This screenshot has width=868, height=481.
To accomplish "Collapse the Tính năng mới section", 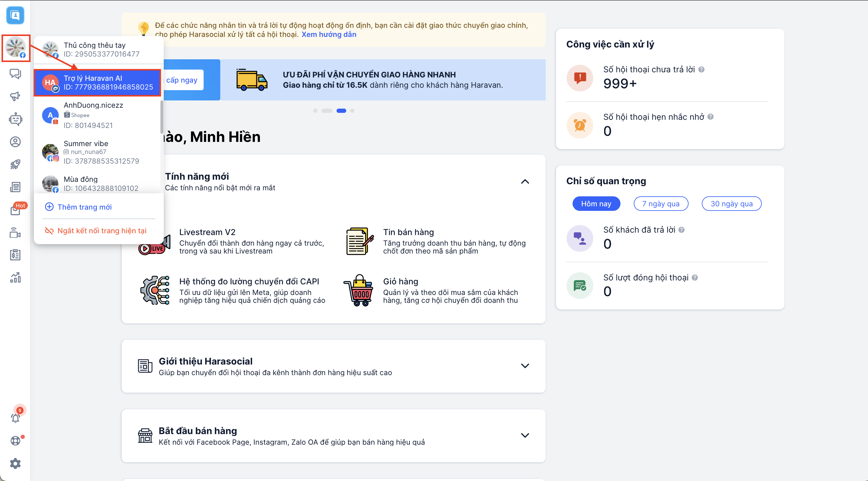I will click(x=524, y=182).
